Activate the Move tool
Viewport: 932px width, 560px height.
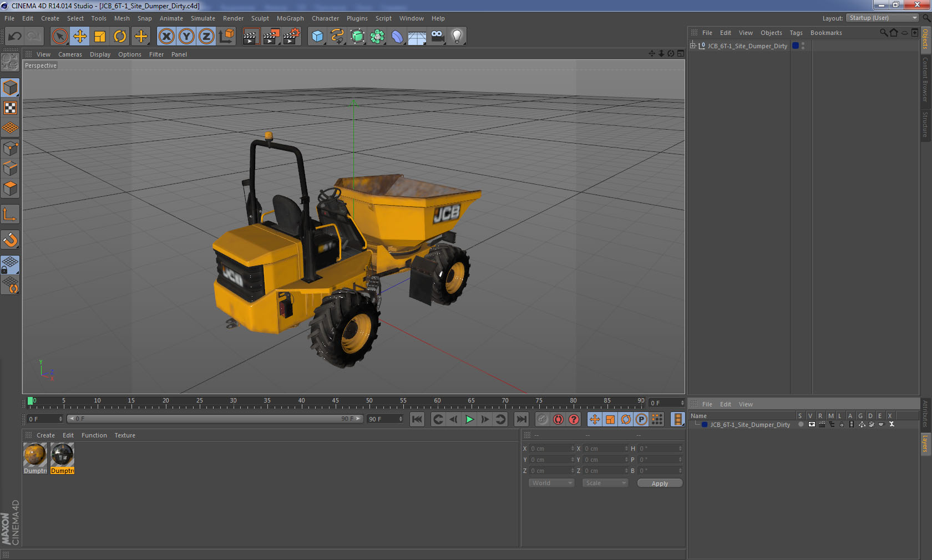(x=80, y=37)
